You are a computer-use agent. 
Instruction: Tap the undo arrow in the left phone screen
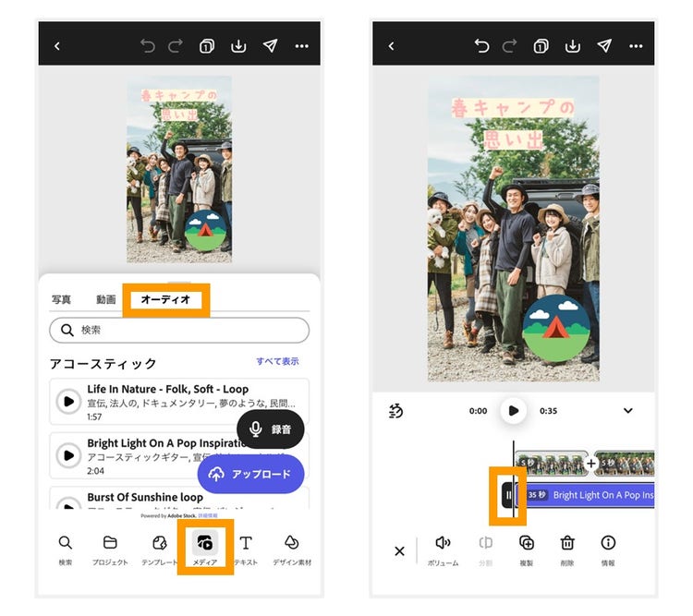[x=148, y=46]
